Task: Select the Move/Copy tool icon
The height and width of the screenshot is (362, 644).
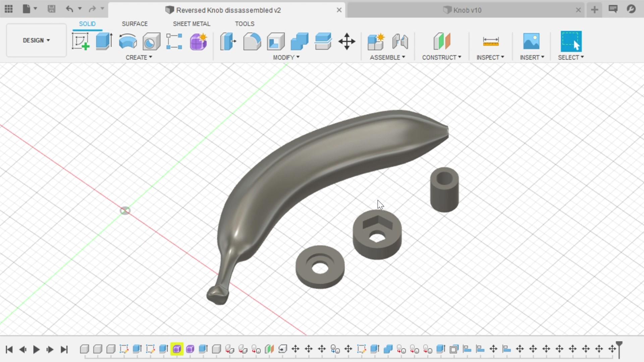Action: (x=346, y=41)
